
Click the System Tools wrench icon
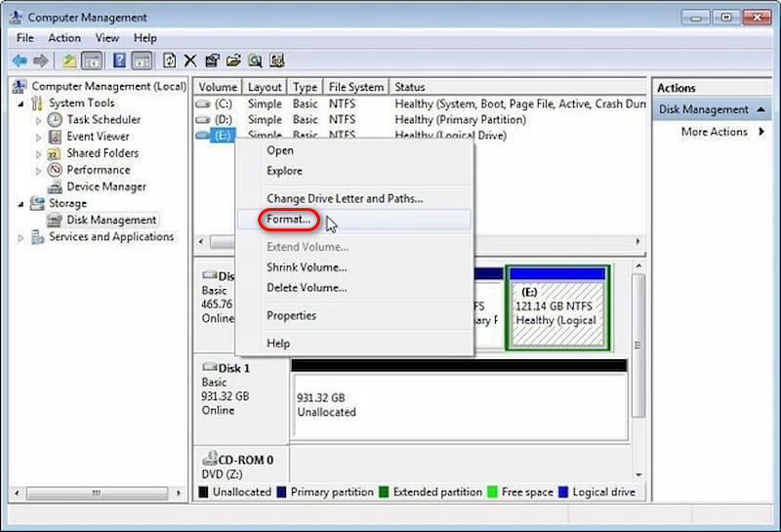(36, 103)
